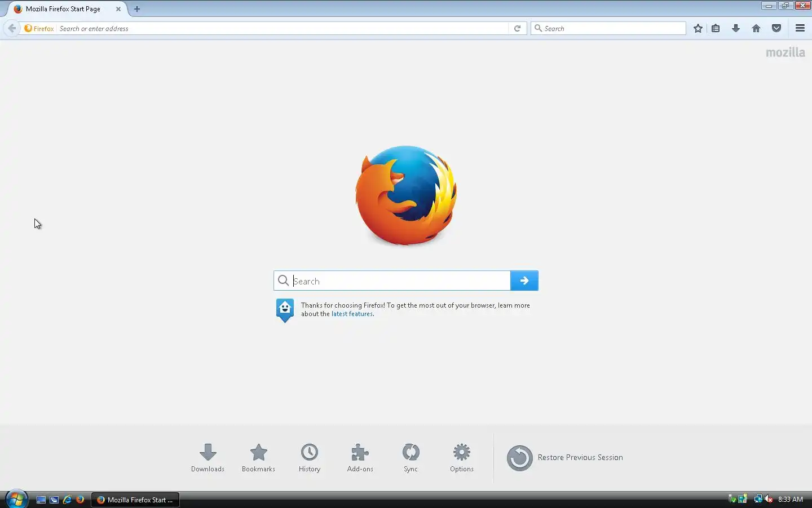This screenshot has height=508, width=812.
Task: Open History from the bottom launcher
Action: [310, 458]
